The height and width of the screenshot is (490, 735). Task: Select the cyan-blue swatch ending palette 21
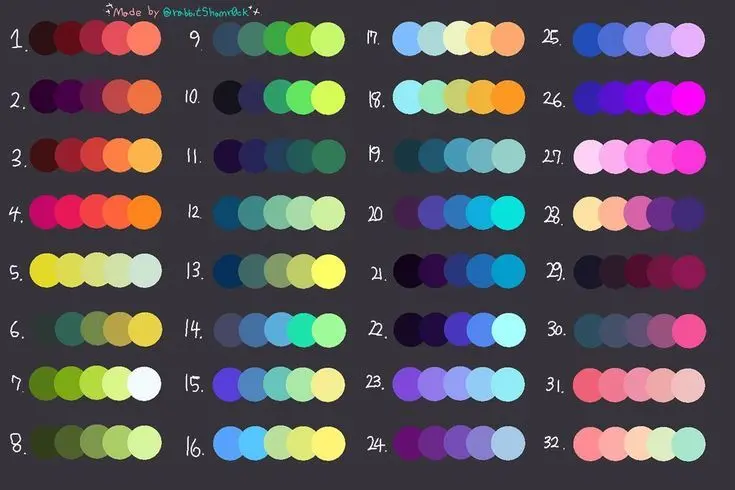[508, 271]
